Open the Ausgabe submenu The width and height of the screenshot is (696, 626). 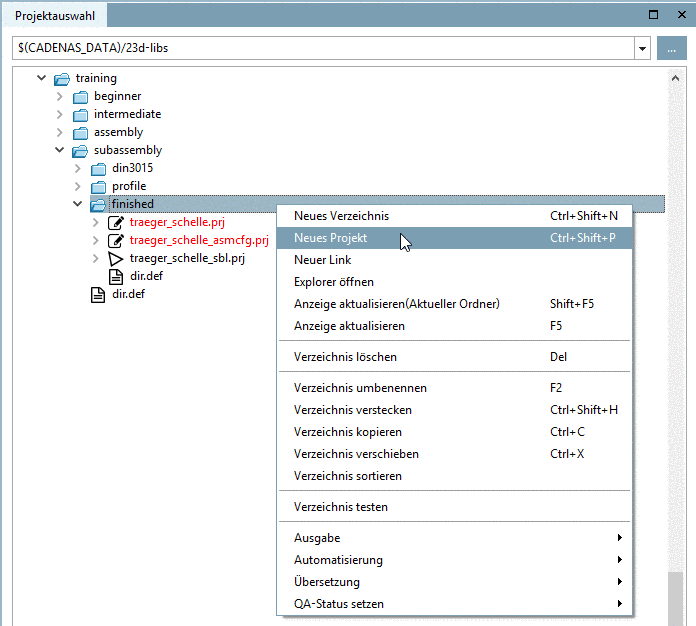click(x=454, y=538)
